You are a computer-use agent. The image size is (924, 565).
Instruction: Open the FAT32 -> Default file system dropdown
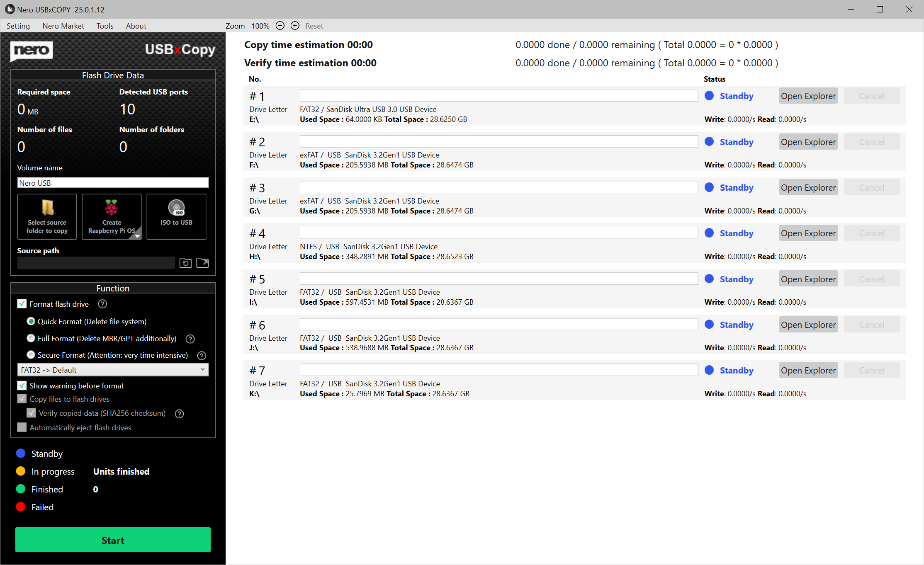(113, 370)
